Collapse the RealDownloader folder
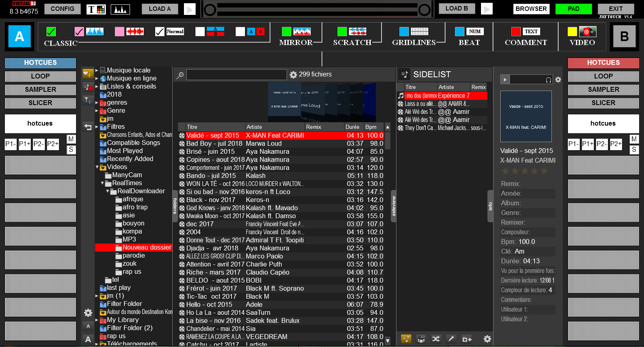The height and width of the screenshot is (347, 644). tap(107, 191)
